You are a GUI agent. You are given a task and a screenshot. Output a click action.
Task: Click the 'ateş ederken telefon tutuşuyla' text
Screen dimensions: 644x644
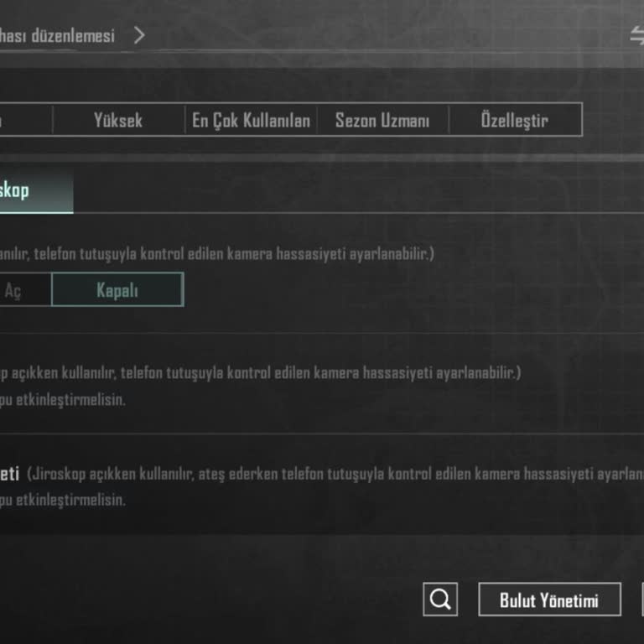(291, 474)
